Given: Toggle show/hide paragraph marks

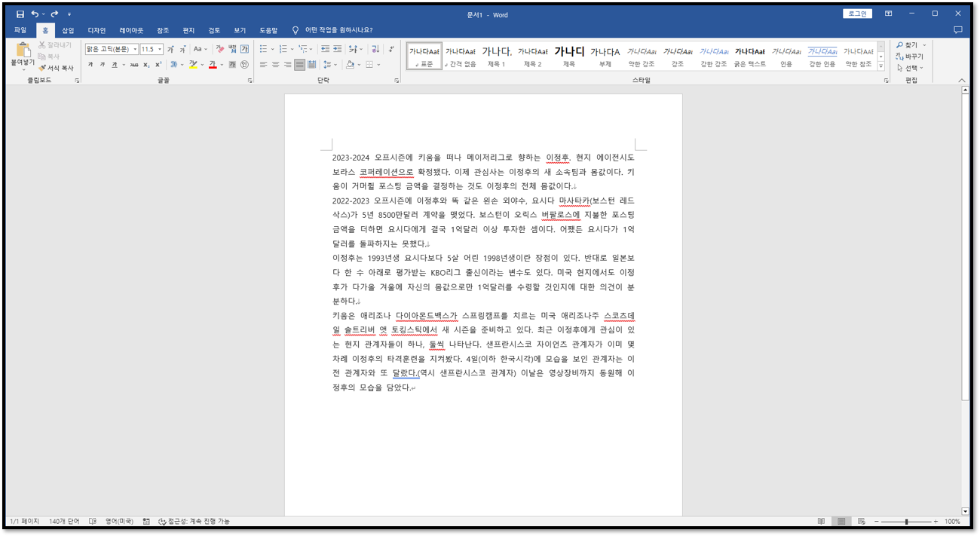Looking at the screenshot, I should (x=390, y=49).
